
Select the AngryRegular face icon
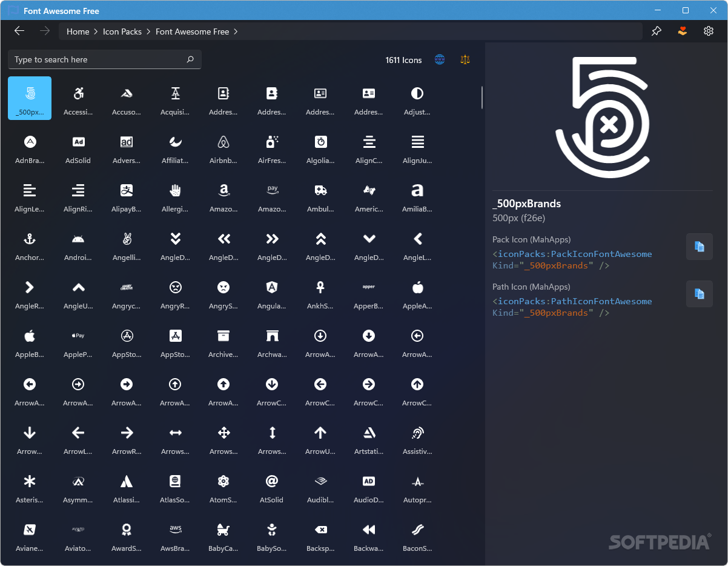click(x=175, y=292)
